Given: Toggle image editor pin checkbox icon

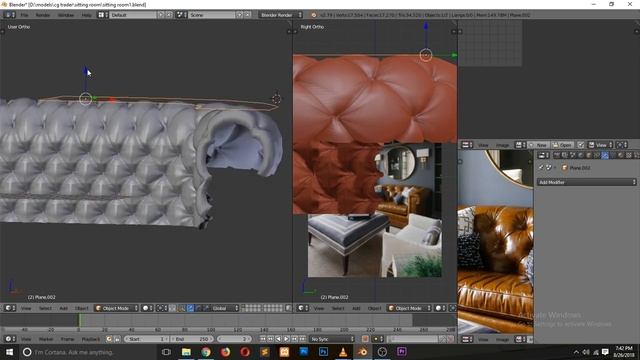Looking at the screenshot, I should pyautogui.click(x=580, y=145).
